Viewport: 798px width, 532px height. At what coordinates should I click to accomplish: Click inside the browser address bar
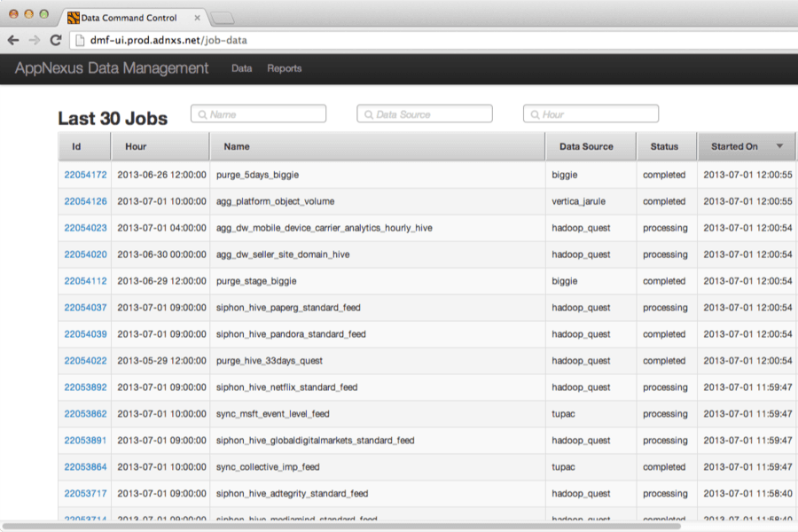click(266, 40)
